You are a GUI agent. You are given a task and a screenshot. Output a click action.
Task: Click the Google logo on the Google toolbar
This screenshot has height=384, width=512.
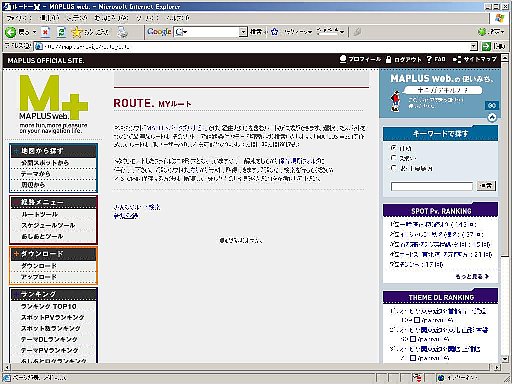(x=159, y=32)
